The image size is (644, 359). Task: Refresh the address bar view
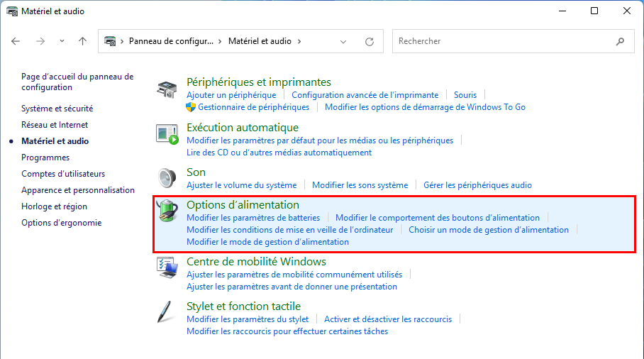pos(370,41)
